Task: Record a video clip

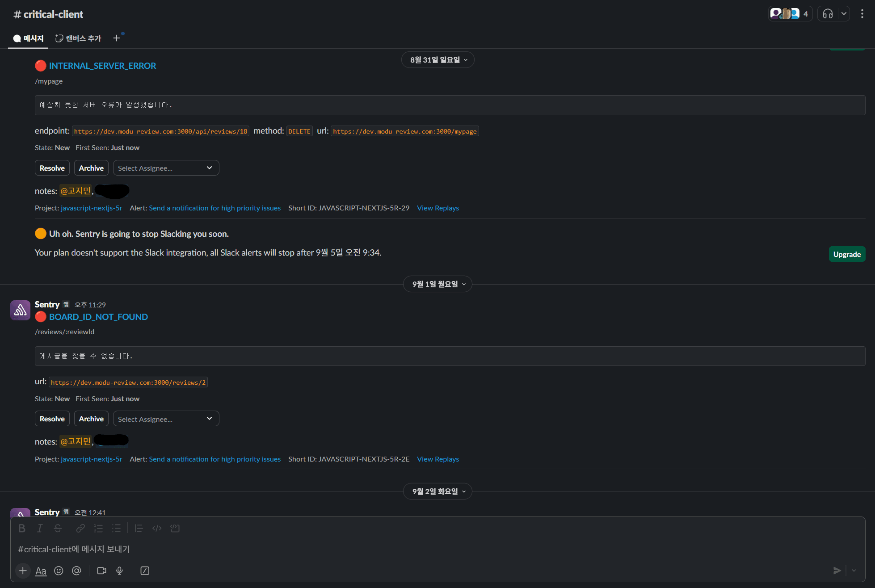Action: pyautogui.click(x=101, y=571)
